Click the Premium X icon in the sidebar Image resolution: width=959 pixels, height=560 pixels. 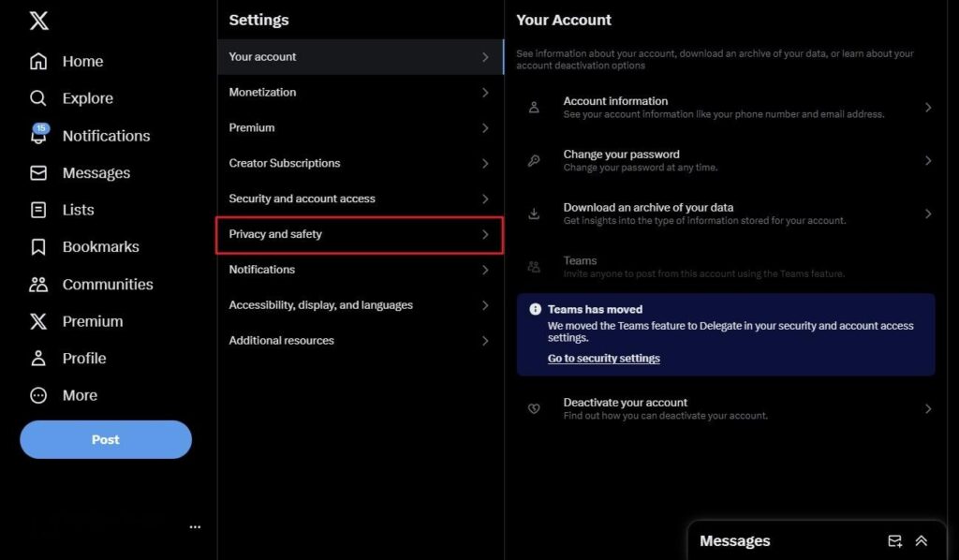37,321
